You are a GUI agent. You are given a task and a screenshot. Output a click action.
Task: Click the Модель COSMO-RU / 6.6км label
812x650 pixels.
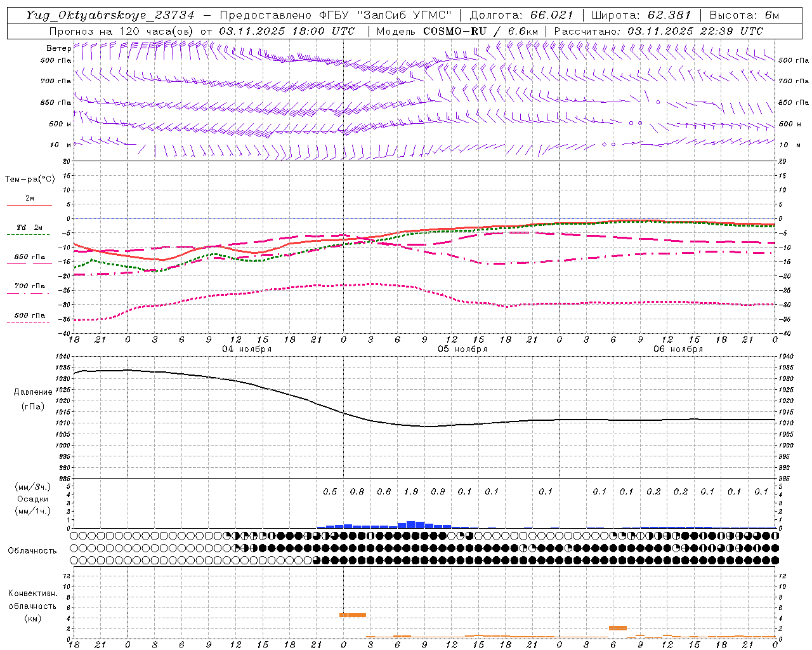pos(457,31)
